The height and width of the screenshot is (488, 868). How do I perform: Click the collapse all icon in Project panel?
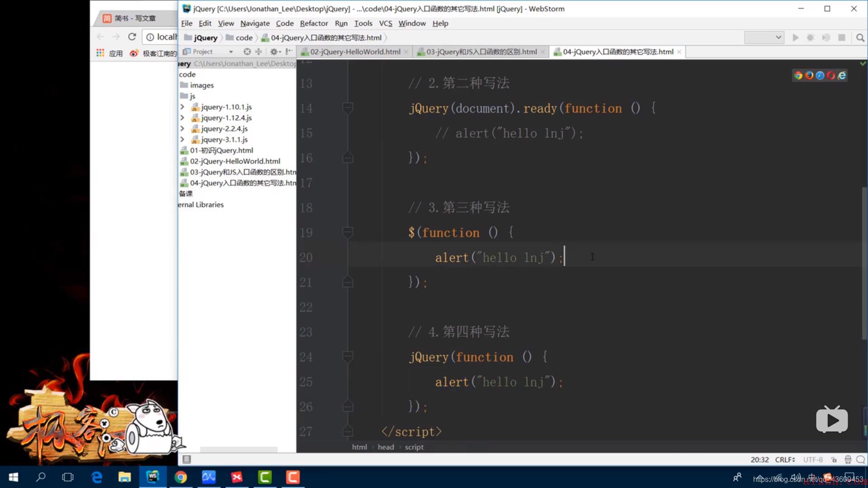[259, 52]
